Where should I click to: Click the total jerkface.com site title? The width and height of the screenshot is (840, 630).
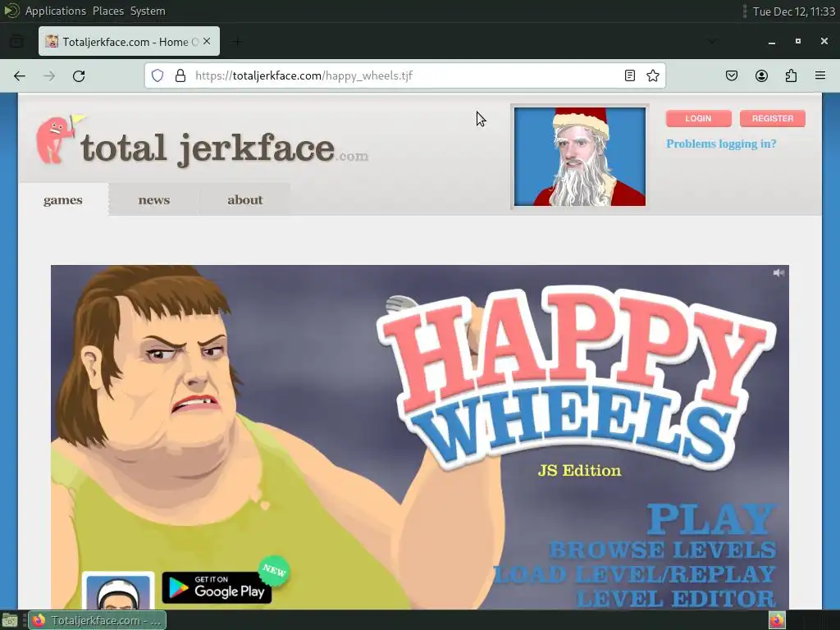tap(225, 148)
